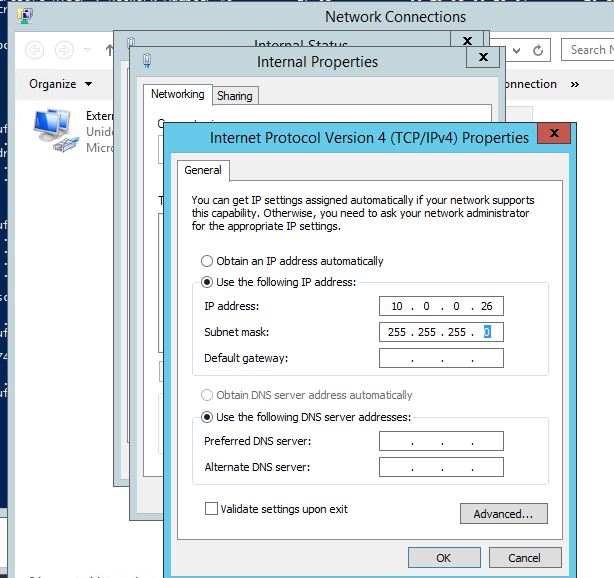
Task: Enable Validate settings upon exit checkbox
Action: pos(211,509)
